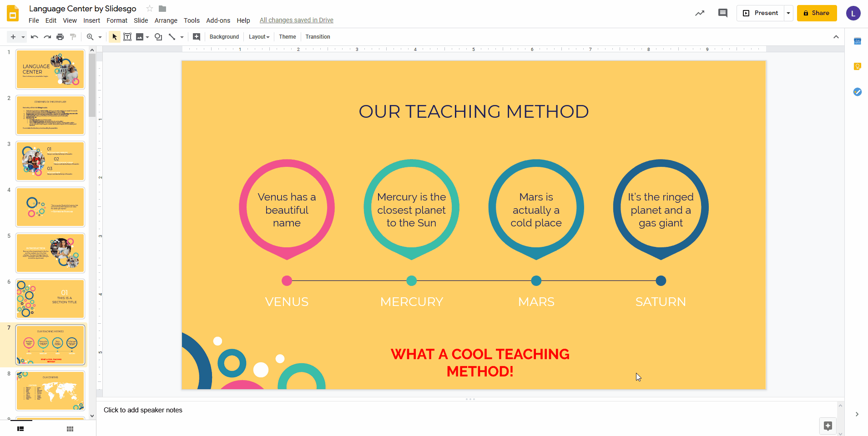The image size is (868, 436).
Task: Select slide 8 Our Centers thumbnail
Action: [50, 391]
